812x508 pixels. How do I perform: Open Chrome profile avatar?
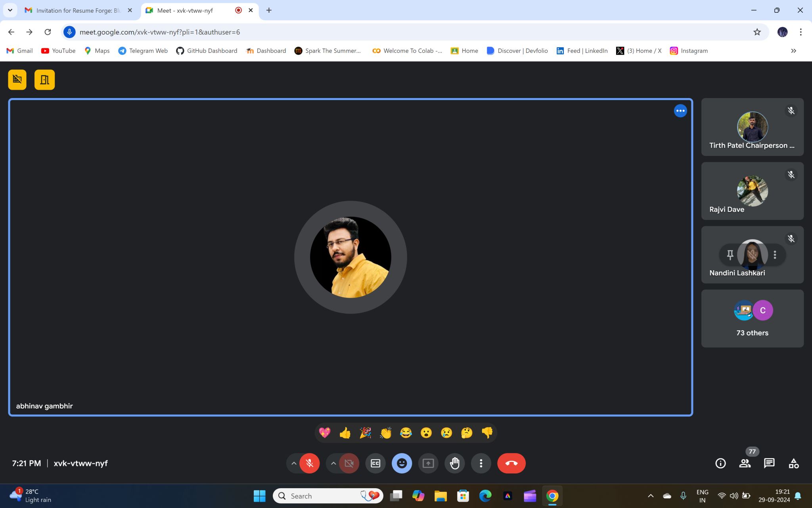[782, 32]
